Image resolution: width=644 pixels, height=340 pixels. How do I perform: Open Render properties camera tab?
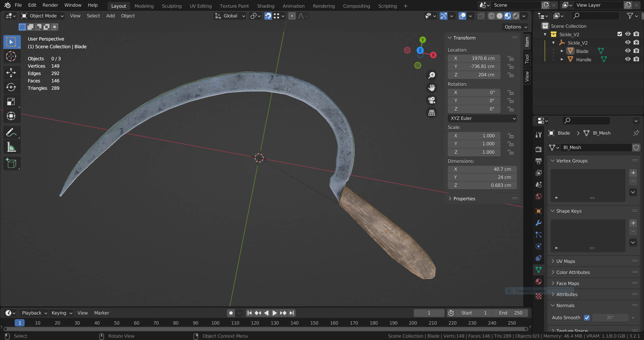tap(538, 149)
